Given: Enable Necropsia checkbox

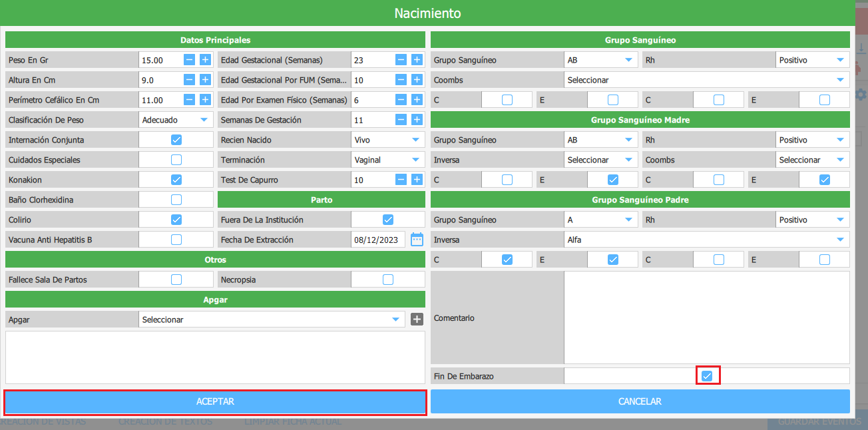Looking at the screenshot, I should click(388, 280).
